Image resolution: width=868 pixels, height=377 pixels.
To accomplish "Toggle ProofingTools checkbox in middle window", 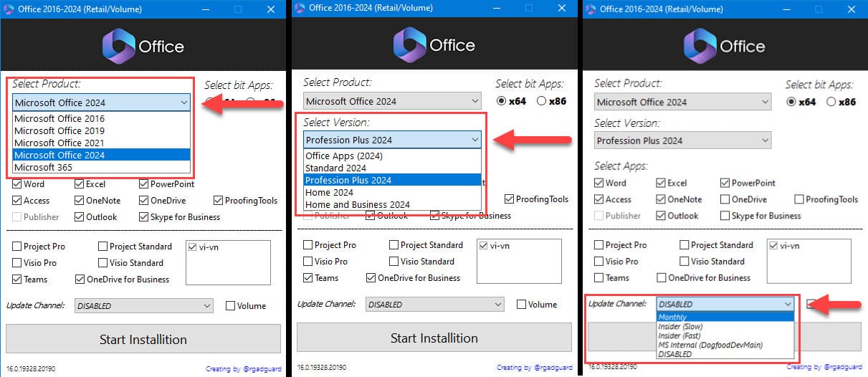I will [x=510, y=199].
